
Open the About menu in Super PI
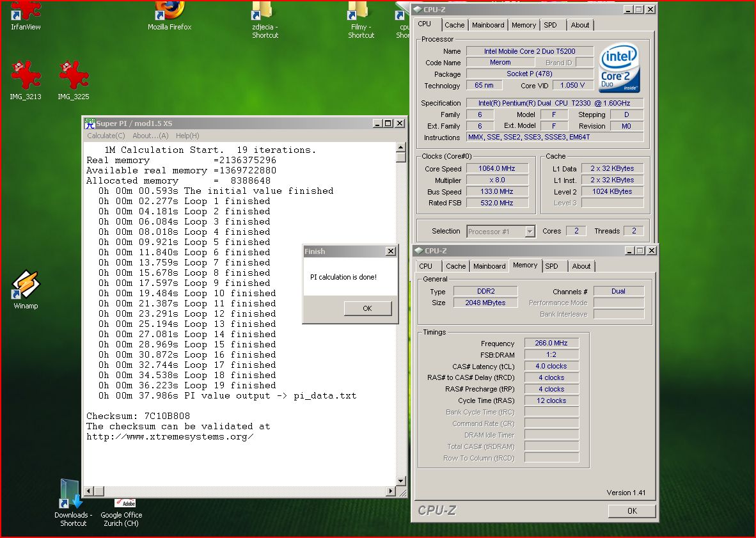pos(150,136)
